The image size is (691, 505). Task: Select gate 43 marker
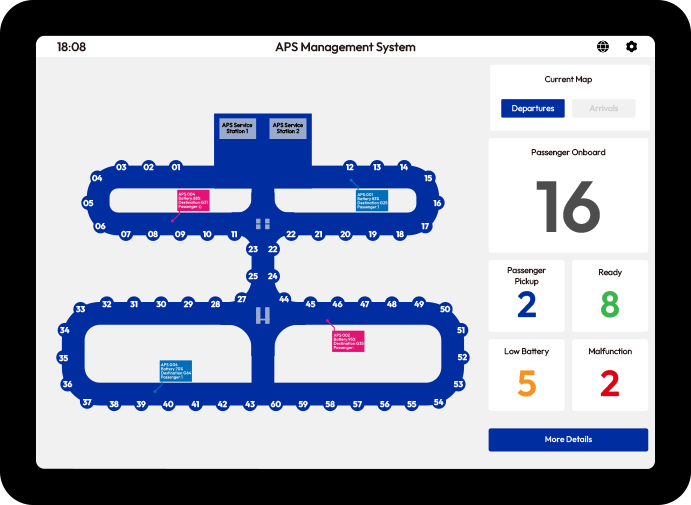[250, 404]
